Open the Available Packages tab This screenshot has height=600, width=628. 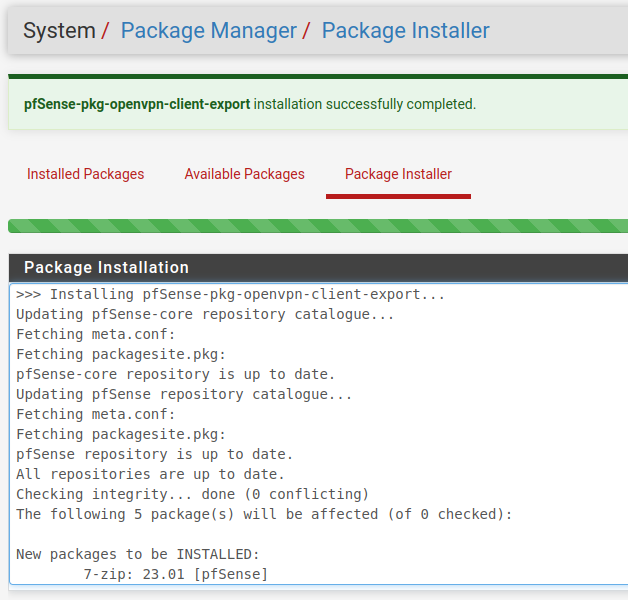point(244,174)
